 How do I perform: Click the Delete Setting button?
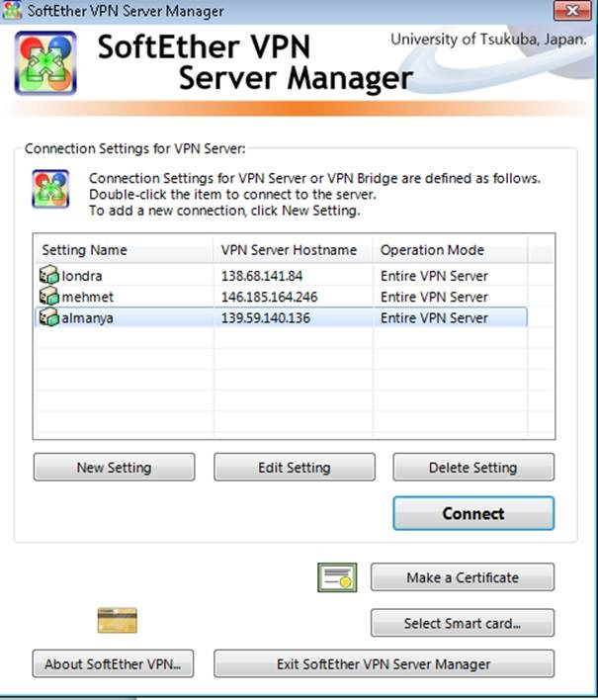(473, 467)
